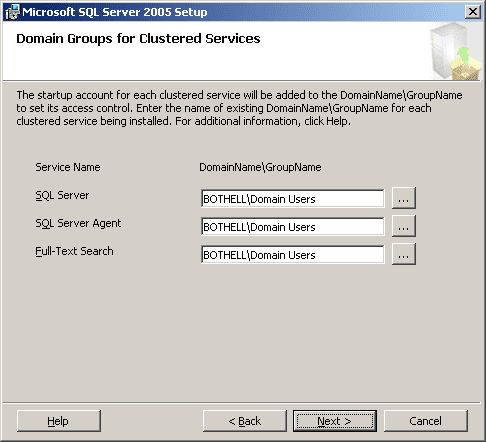Go back to the previous setup page

pos(245,421)
